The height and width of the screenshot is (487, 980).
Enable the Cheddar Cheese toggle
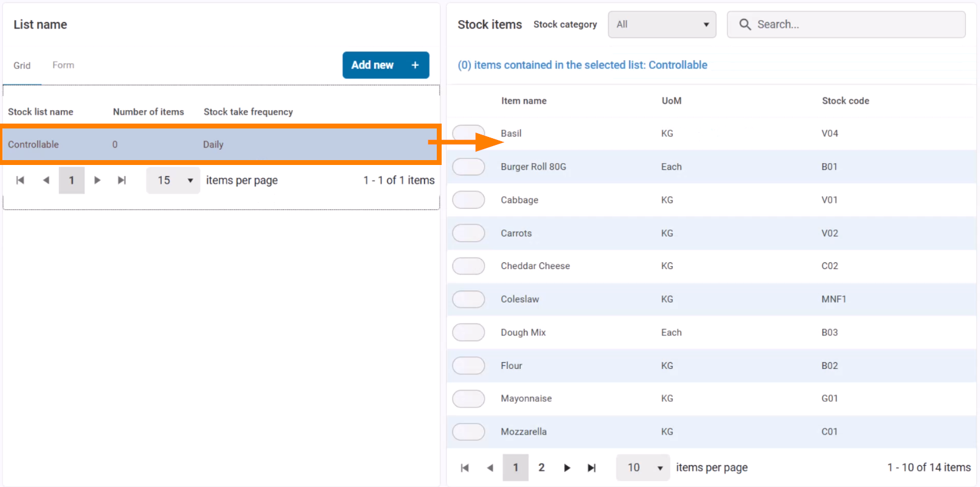[x=468, y=266]
